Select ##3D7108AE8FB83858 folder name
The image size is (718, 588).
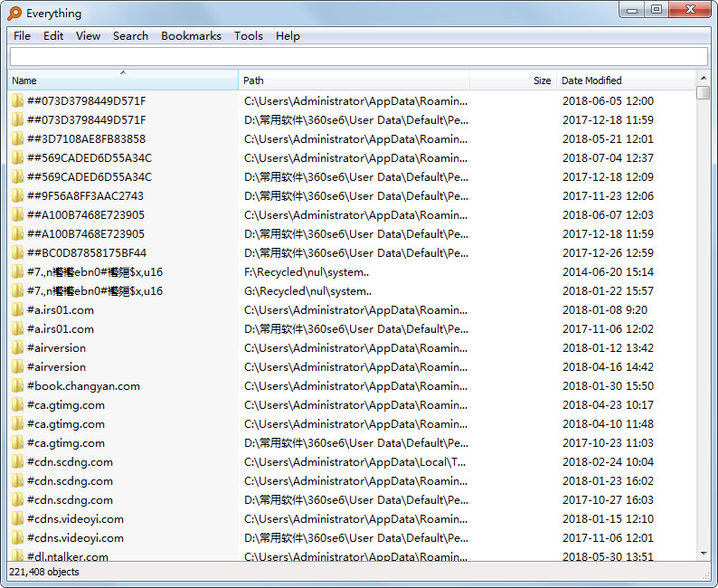86,138
